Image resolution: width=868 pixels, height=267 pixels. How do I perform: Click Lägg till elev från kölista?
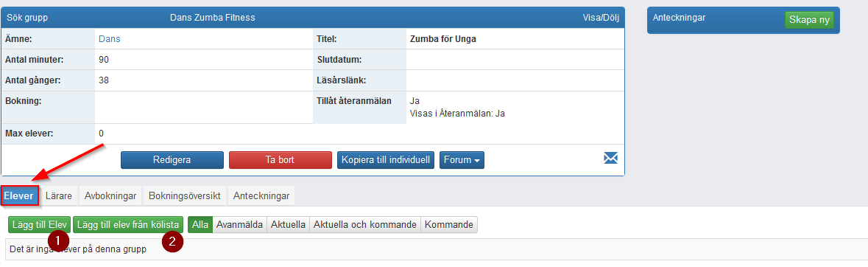[128, 225]
